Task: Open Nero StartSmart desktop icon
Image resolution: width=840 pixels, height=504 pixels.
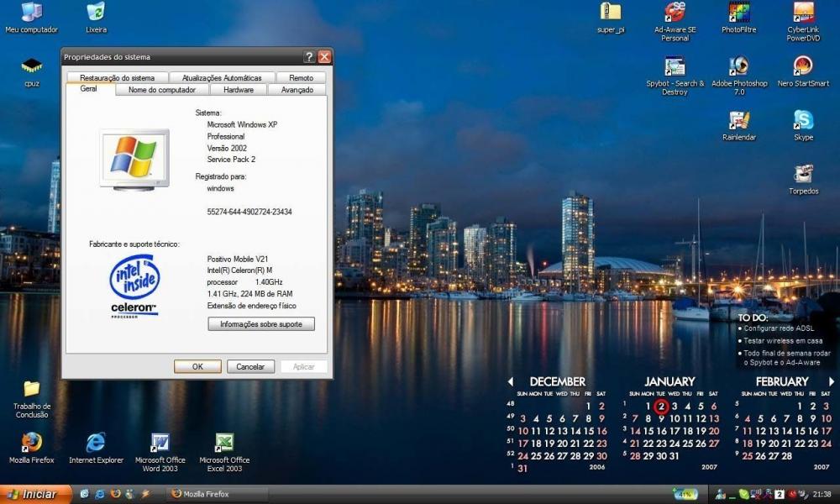Action: [x=803, y=66]
